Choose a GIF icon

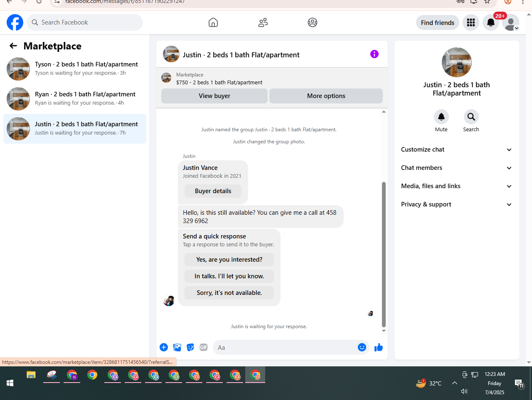click(204, 347)
